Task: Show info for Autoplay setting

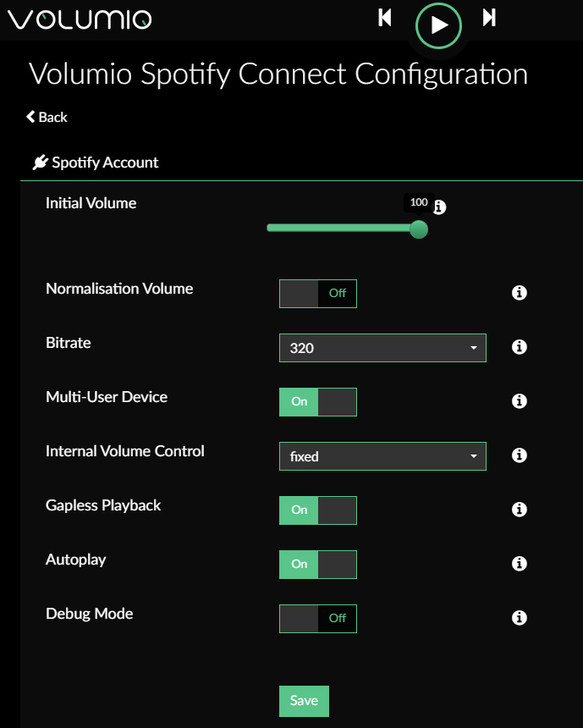Action: (519, 564)
